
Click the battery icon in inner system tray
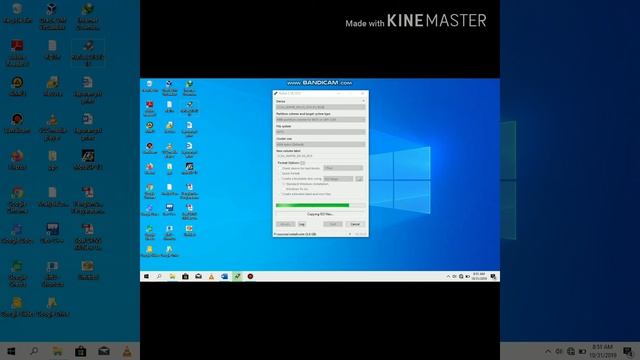pos(468,276)
